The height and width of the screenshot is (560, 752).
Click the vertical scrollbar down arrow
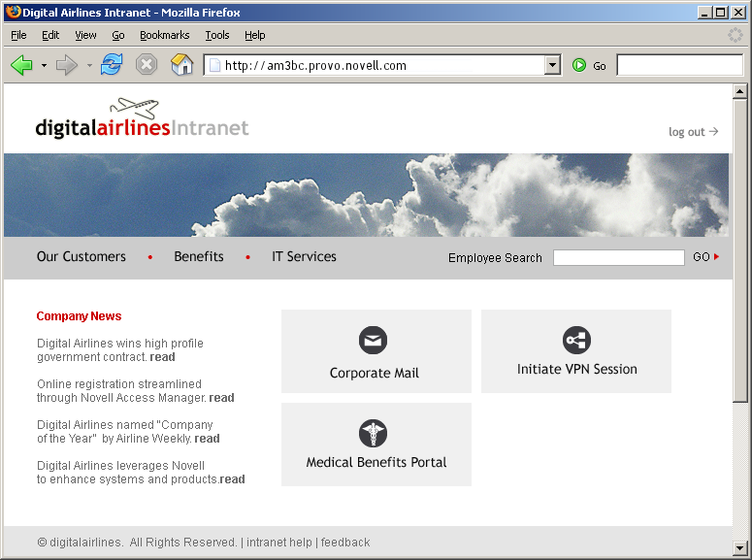click(740, 547)
